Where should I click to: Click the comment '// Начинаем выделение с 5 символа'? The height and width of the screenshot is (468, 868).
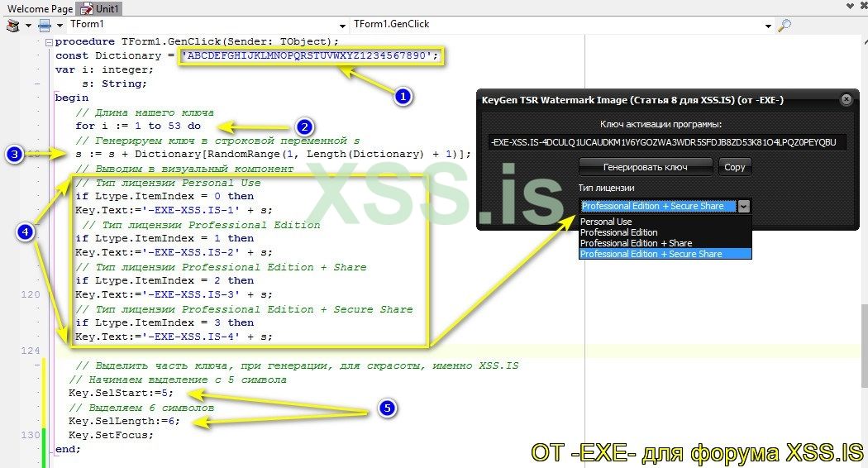pyautogui.click(x=178, y=380)
